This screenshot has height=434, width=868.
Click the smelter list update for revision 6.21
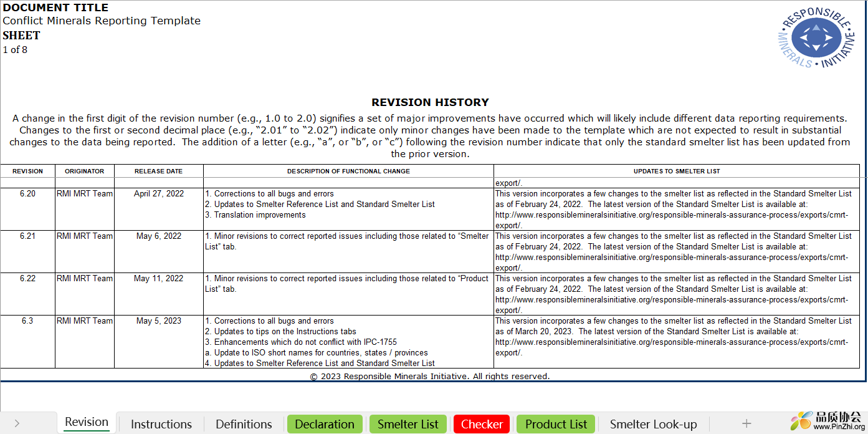677,251
